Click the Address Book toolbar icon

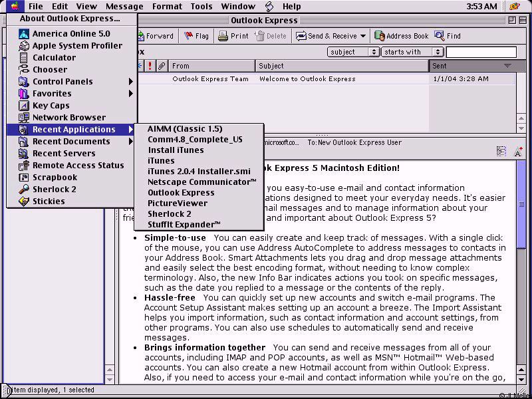pyautogui.click(x=379, y=36)
